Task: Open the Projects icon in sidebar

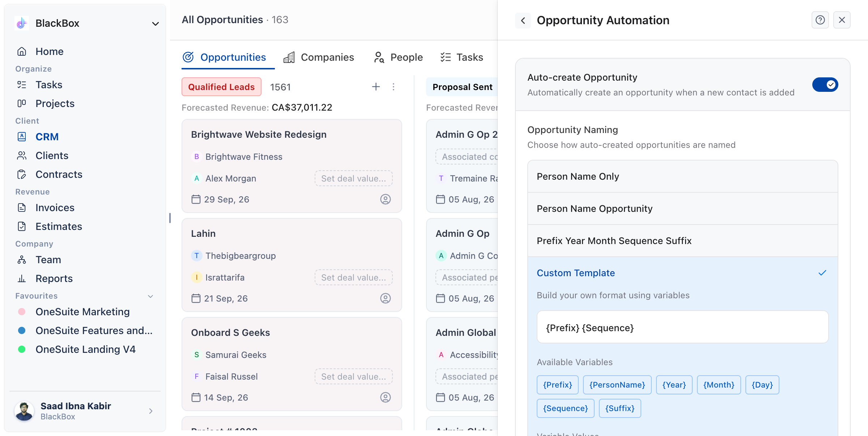Action: [22, 103]
